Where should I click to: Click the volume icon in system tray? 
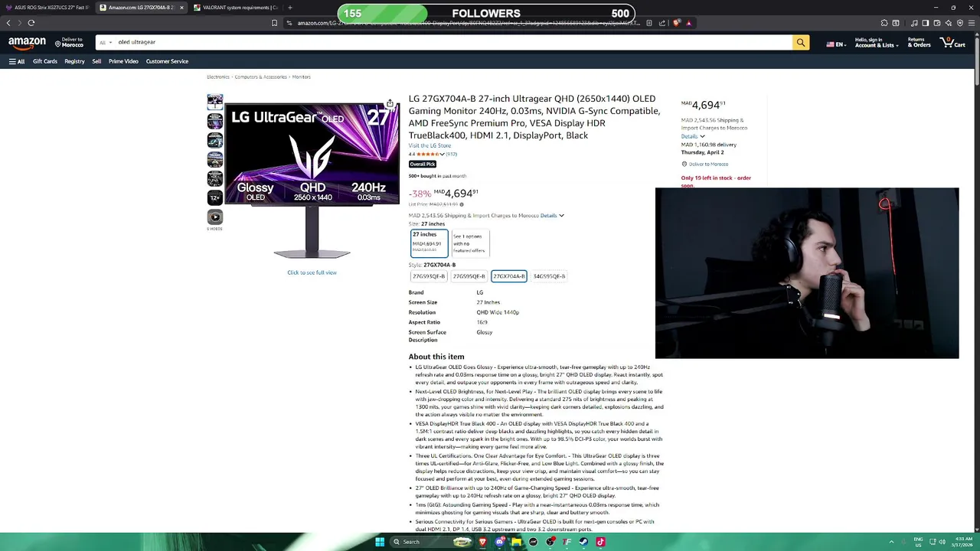(x=942, y=542)
